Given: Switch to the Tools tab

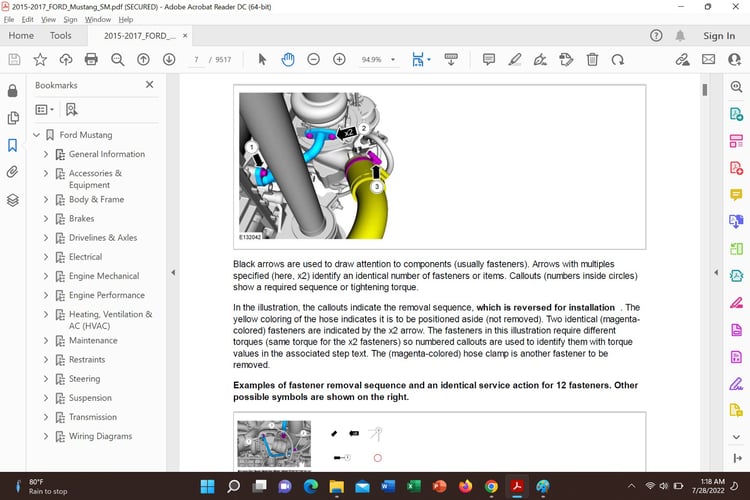Looking at the screenshot, I should (60, 35).
